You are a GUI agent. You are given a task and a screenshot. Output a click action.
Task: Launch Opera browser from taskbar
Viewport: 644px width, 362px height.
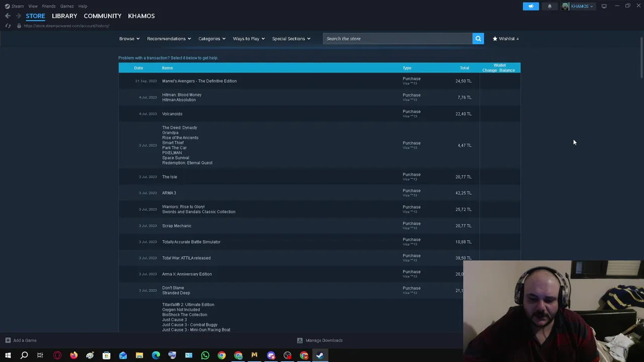tap(57, 356)
